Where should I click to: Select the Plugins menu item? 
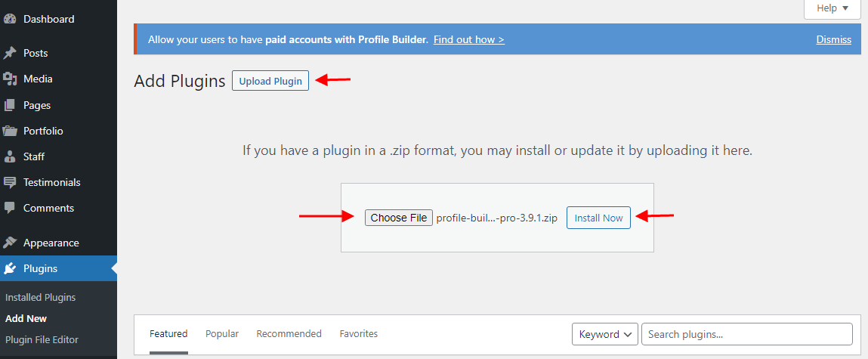[59, 269]
